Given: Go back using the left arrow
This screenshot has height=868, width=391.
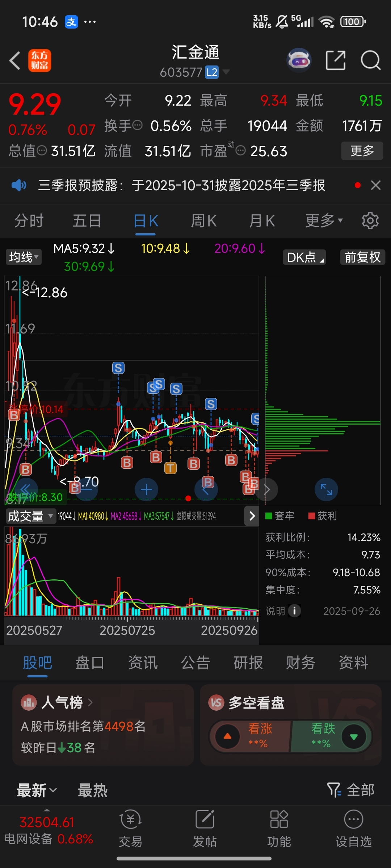Looking at the screenshot, I should point(15,60).
